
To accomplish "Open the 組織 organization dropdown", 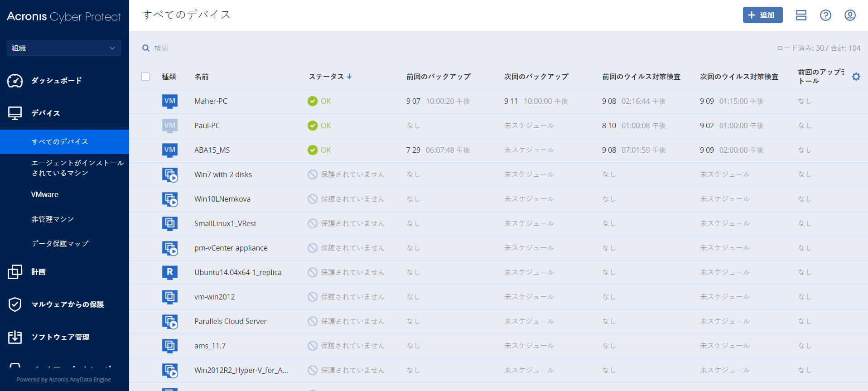I will [x=64, y=48].
